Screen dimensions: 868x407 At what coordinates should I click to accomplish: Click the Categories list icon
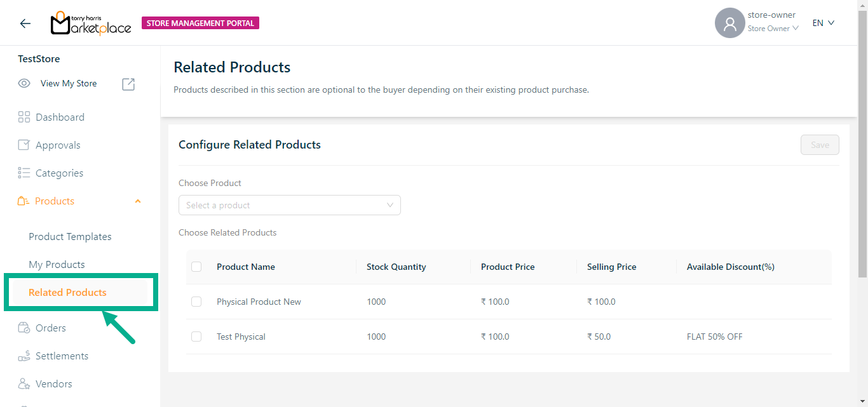click(x=24, y=173)
